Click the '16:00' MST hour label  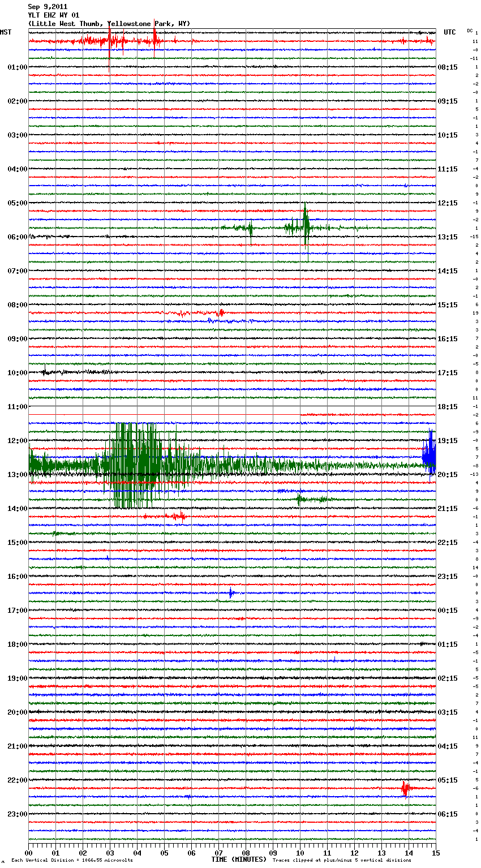pos(18,577)
